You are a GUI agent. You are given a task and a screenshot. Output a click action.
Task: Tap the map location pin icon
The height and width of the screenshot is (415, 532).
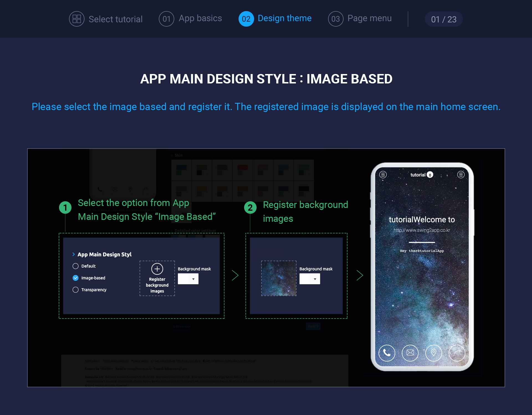(433, 353)
